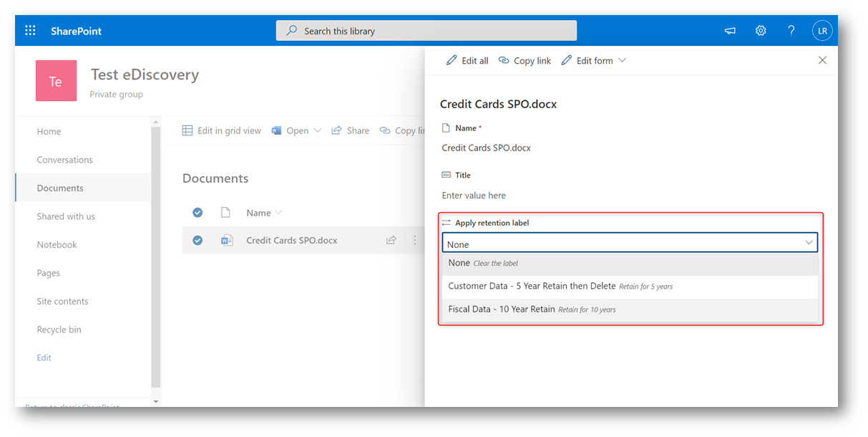Open the Name column sort menu

tap(264, 213)
